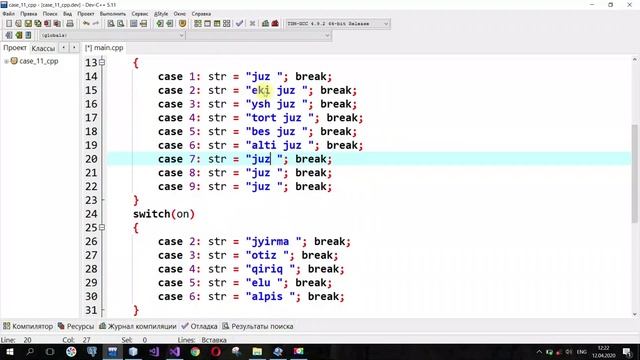Collapse the code fold at line 25
This screenshot has height=360, width=640.
pos(102,227)
